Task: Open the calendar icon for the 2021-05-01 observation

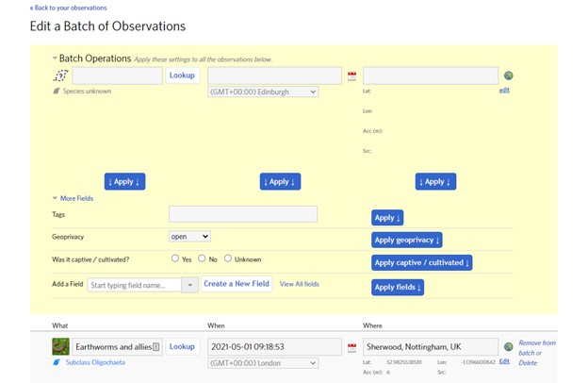Action: tap(351, 348)
